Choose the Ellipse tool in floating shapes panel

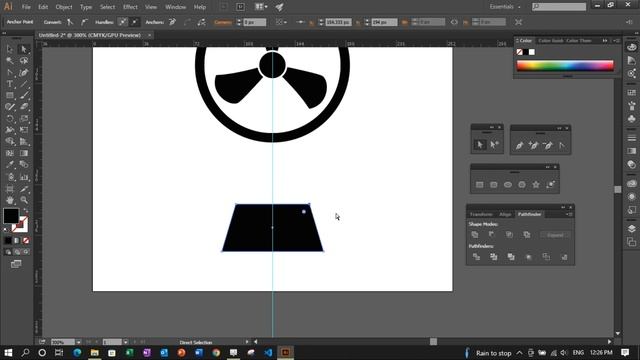point(508,184)
